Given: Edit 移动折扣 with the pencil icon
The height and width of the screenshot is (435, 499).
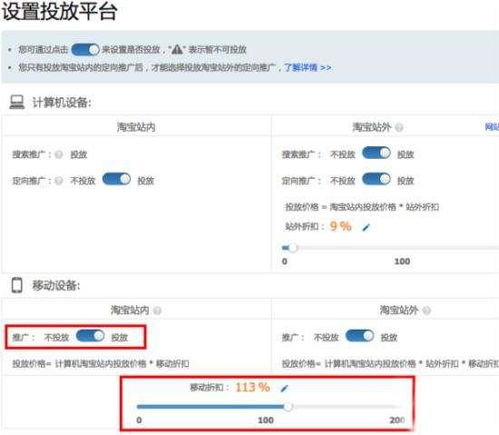Looking at the screenshot, I should pos(284,388).
